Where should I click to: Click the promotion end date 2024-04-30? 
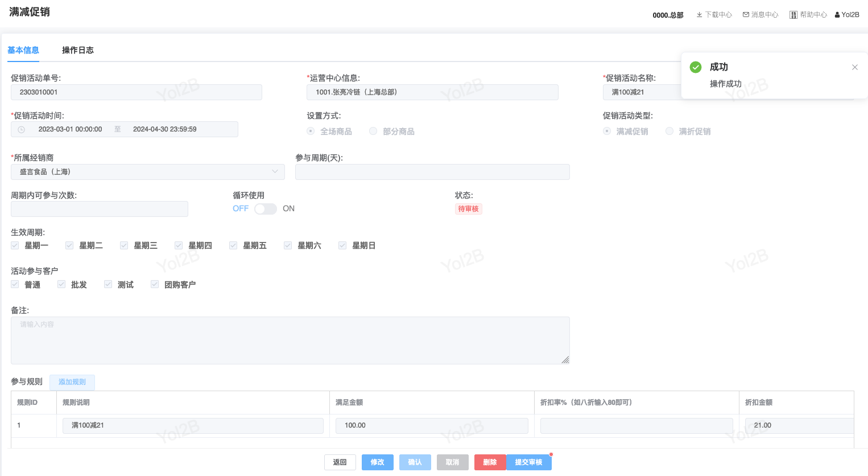coord(165,130)
